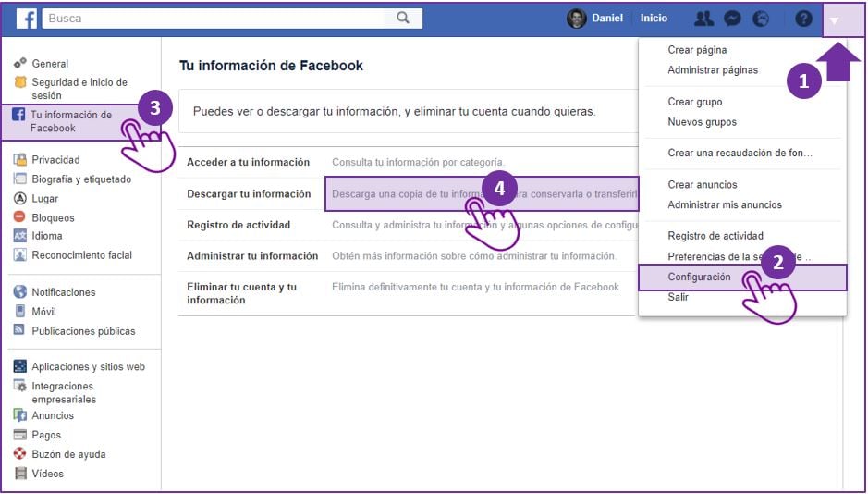This screenshot has height=494, width=868.
Task: Open Seguridad e inicio de sesión settings
Action: pos(79,89)
